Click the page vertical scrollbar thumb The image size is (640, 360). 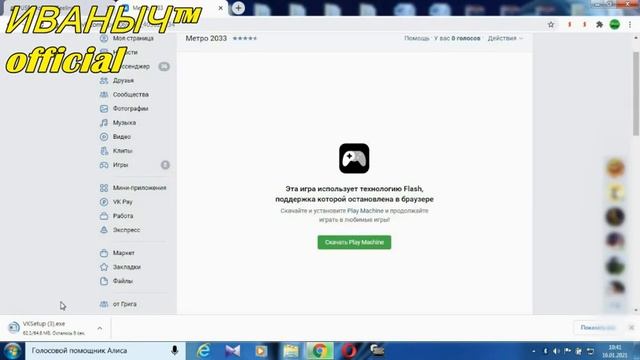[x=636, y=93]
